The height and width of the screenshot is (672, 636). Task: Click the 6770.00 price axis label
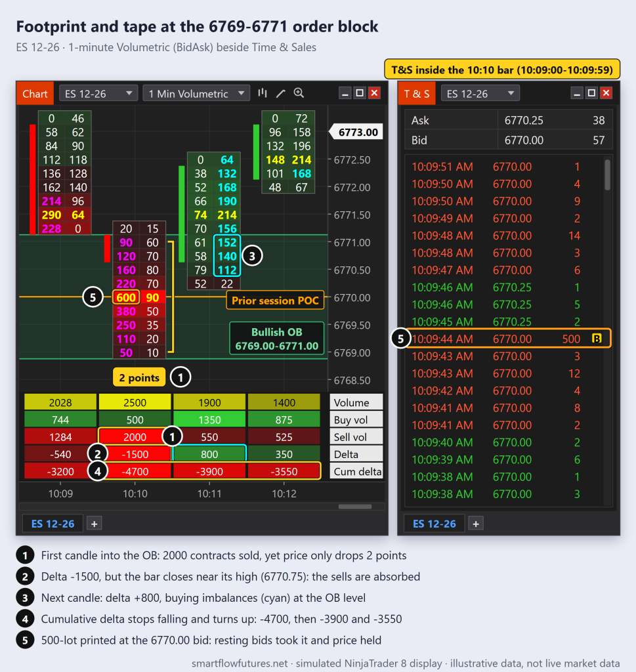352,297
